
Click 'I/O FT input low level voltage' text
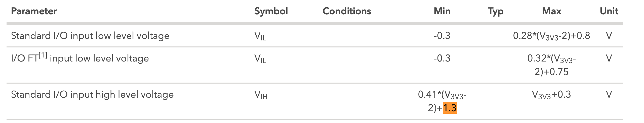pos(80,58)
